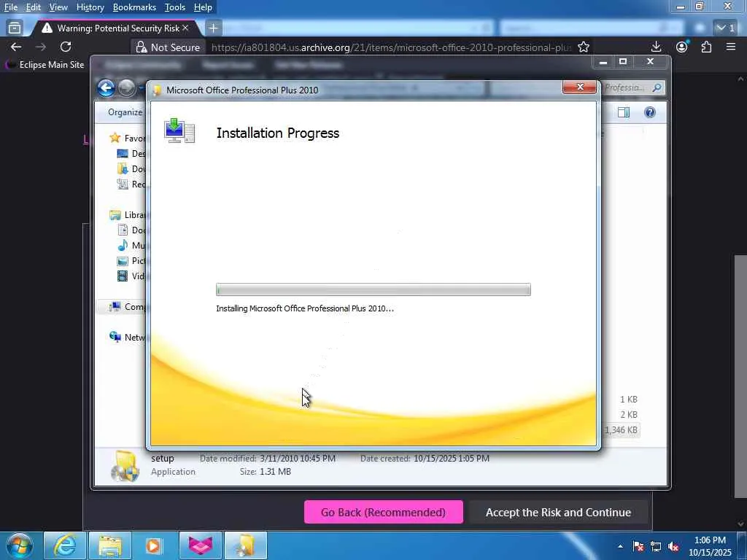Image resolution: width=747 pixels, height=560 pixels.
Task: Select Network in navigation pane
Action: [127, 337]
